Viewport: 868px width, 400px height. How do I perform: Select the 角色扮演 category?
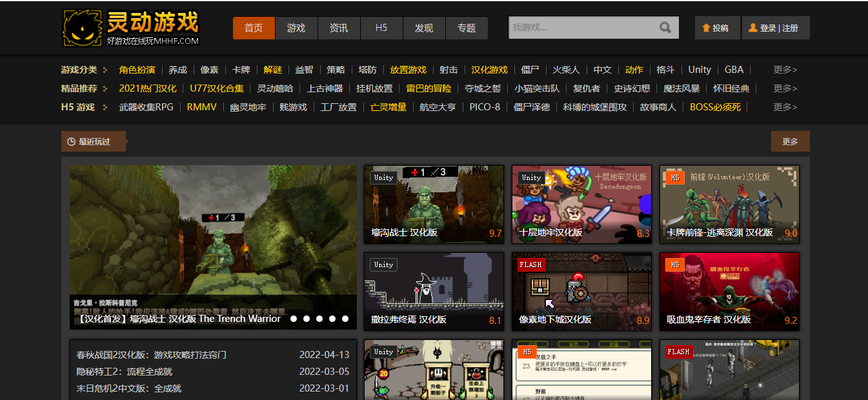point(137,70)
